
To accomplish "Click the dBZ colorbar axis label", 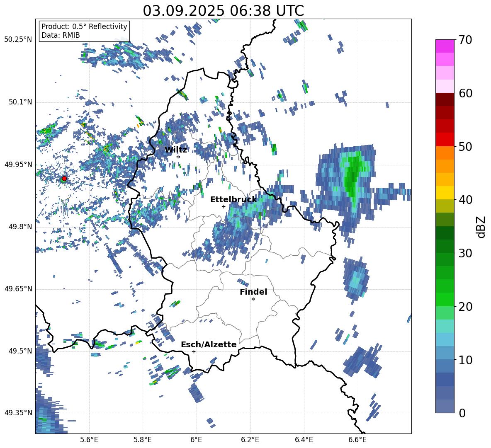I will (481, 227).
